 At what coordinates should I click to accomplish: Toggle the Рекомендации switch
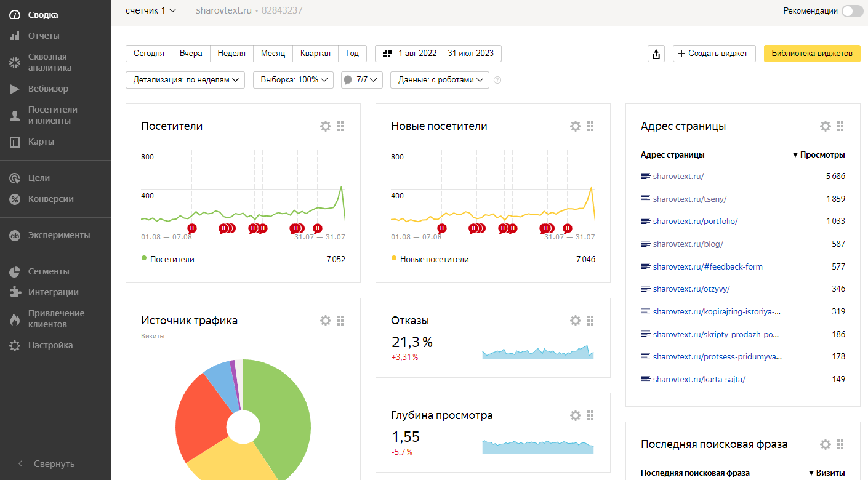click(853, 10)
